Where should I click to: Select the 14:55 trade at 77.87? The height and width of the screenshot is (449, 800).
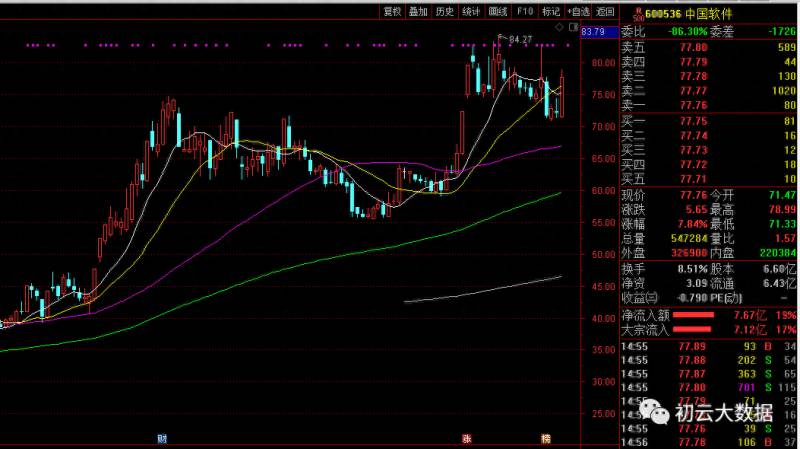[x=709, y=374]
